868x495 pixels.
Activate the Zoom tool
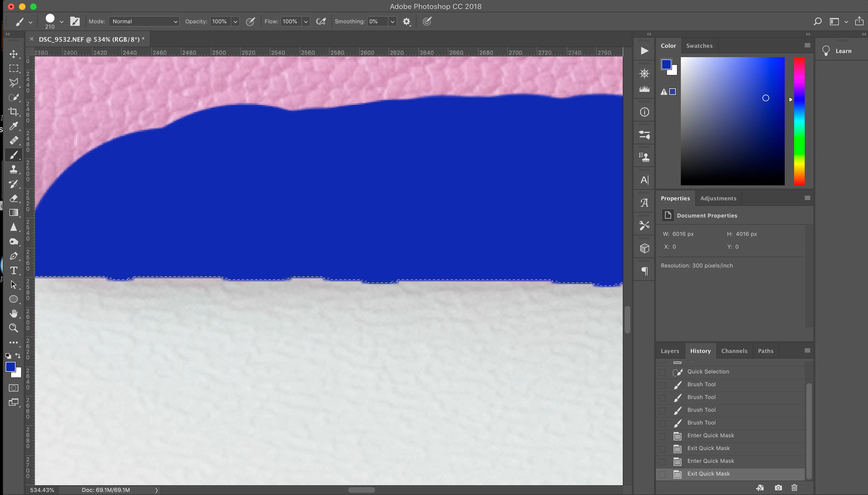pyautogui.click(x=14, y=328)
